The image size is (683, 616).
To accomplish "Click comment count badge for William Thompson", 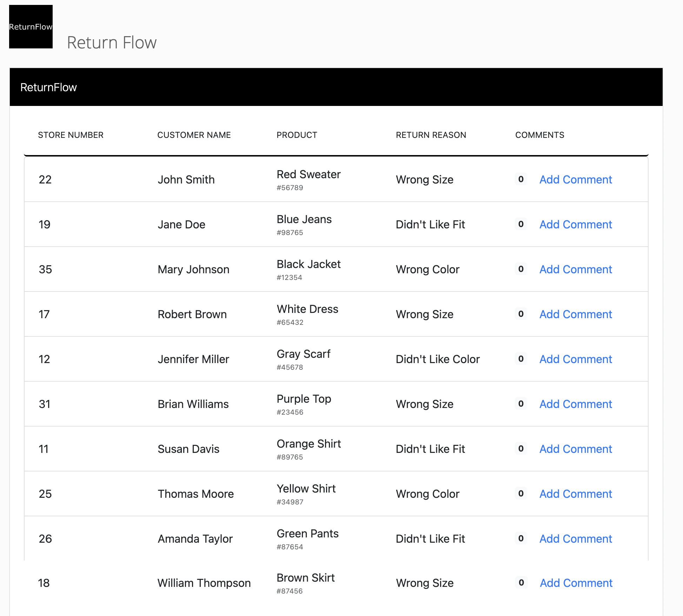I will point(521,583).
